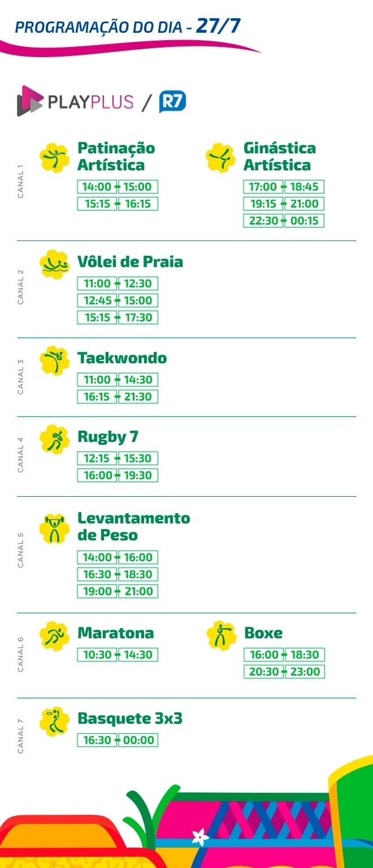Click the Basquete 3x3 icon
373x868 pixels.
55,721
